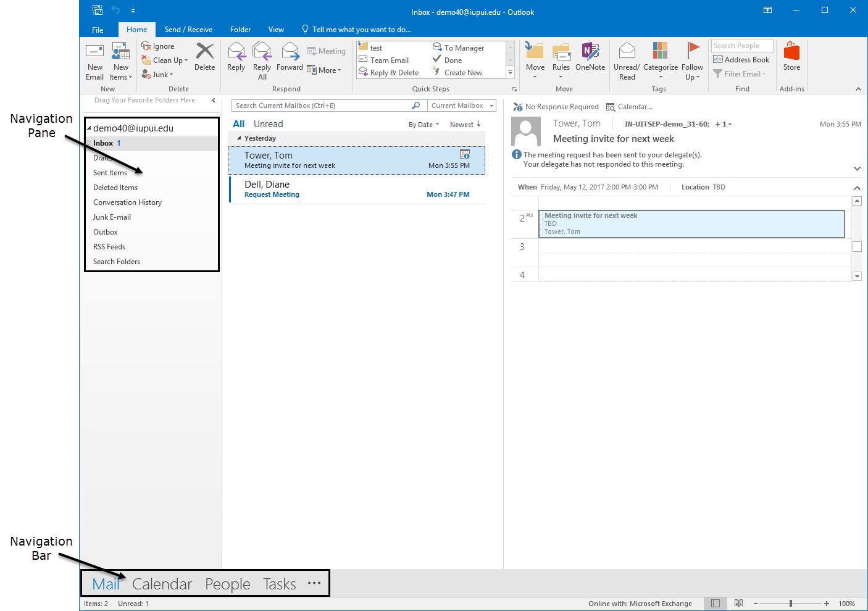The width and height of the screenshot is (868, 611).
Task: Open the File menu
Action: coord(98,30)
